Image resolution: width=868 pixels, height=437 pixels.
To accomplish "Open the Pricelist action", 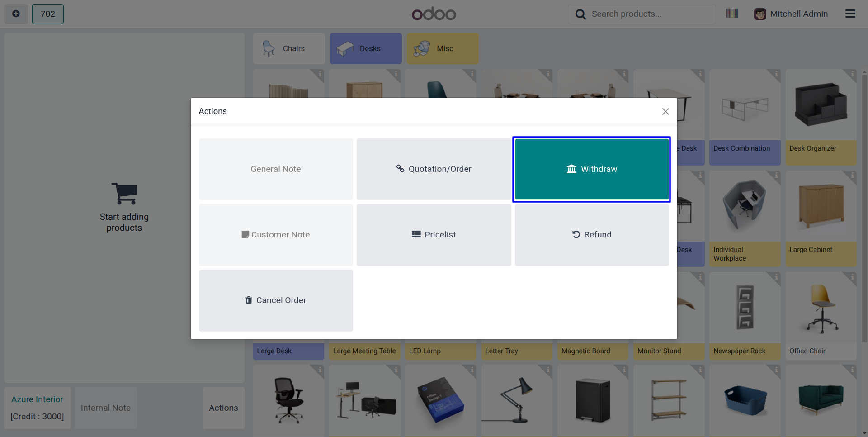I will point(434,235).
